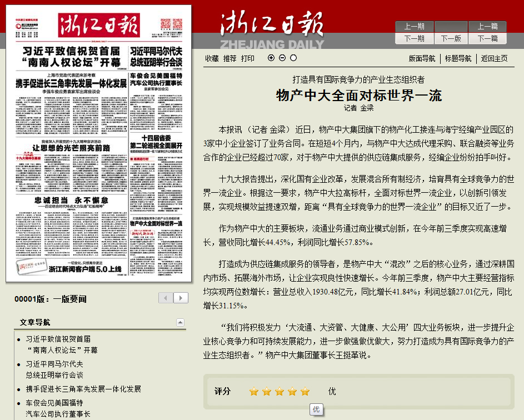The height and width of the screenshot is (420, 524).
Task: Go to next page with right arrow
Action: (x=181, y=298)
